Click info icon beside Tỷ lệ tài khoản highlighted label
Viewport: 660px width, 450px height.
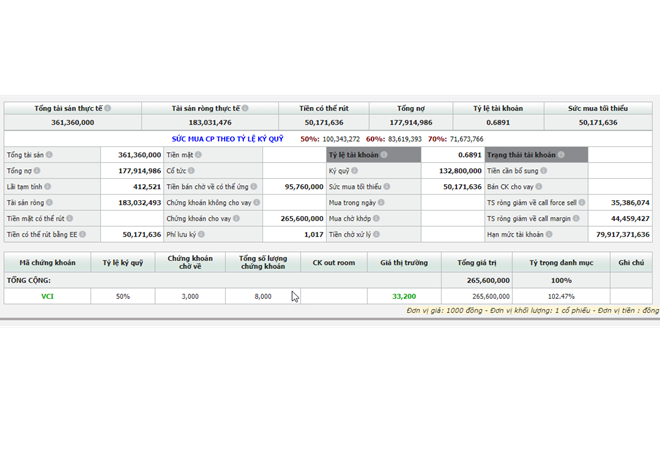pyautogui.click(x=383, y=155)
